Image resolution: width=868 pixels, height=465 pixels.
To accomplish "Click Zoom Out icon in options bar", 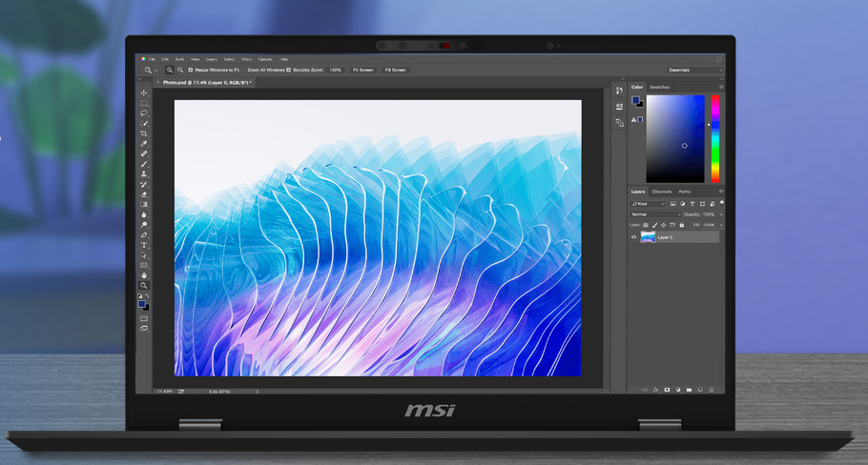I will (x=180, y=71).
